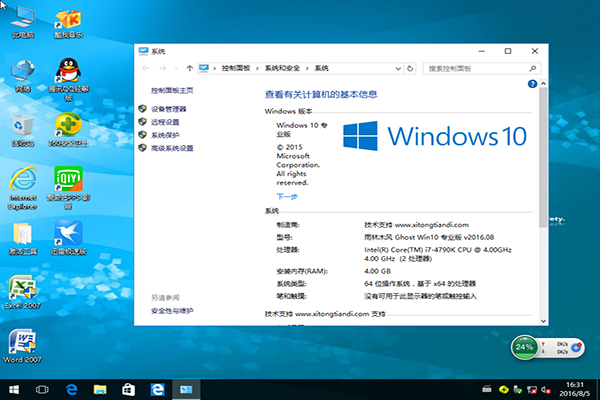Open 高级系统设置 link
The width and height of the screenshot is (600, 400).
pyautogui.click(x=172, y=148)
